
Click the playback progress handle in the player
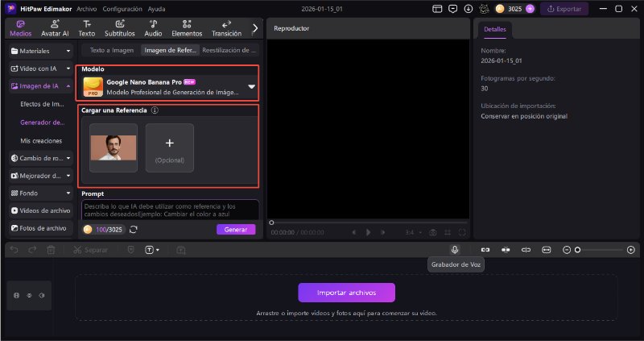pos(271,222)
